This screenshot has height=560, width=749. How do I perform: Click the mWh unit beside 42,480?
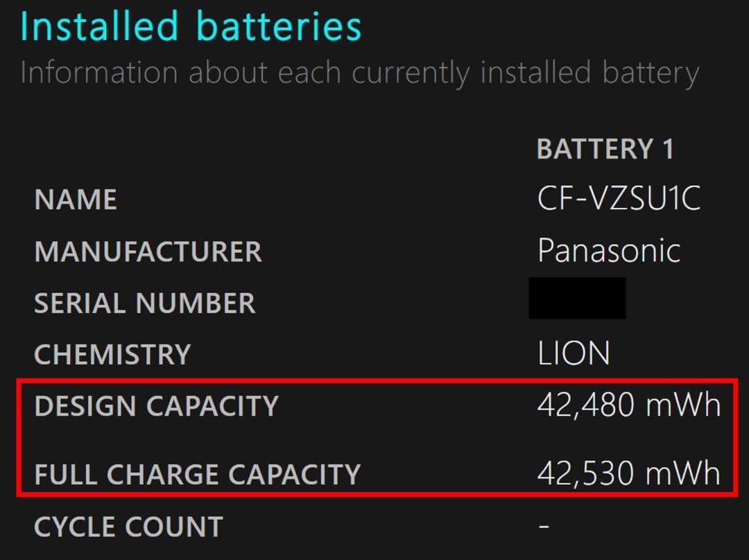(683, 405)
